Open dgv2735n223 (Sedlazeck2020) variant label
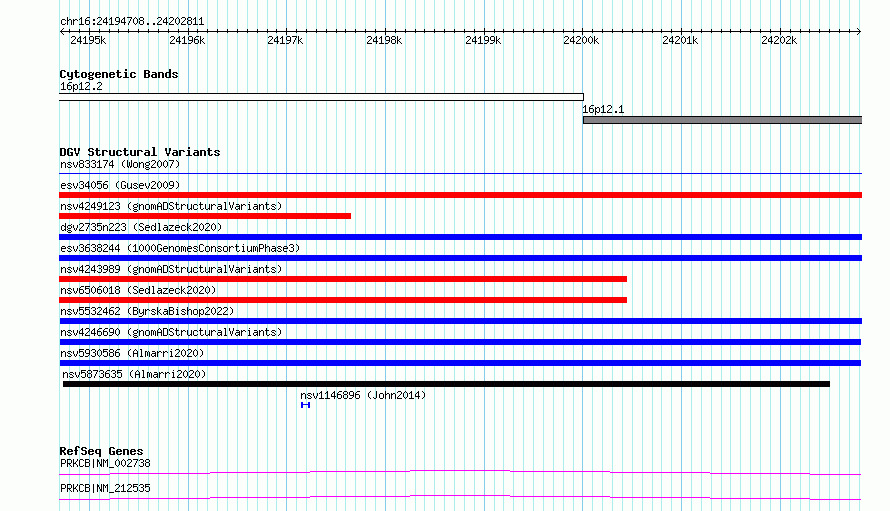 (141, 228)
